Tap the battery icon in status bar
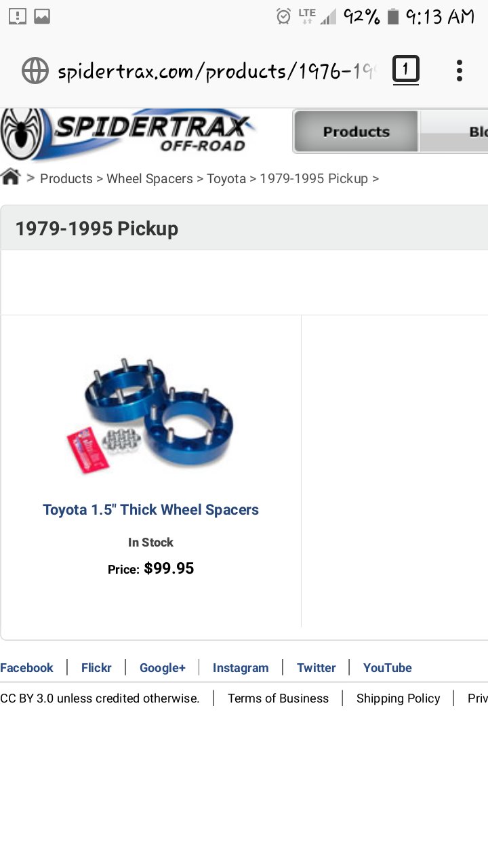This screenshot has width=488, height=868. (x=392, y=16)
